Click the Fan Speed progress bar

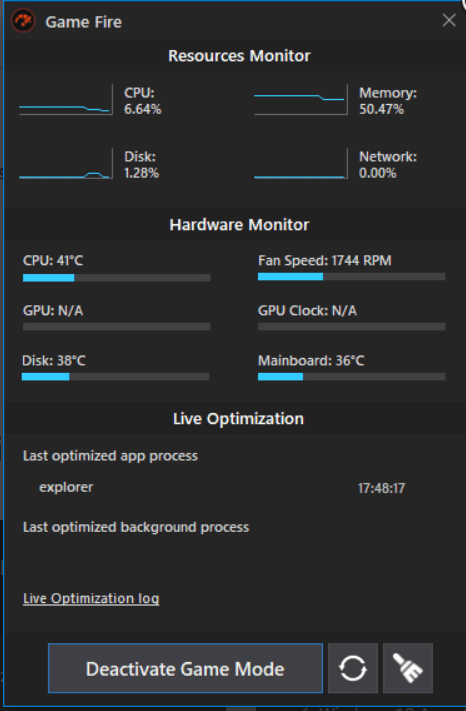pos(352,277)
